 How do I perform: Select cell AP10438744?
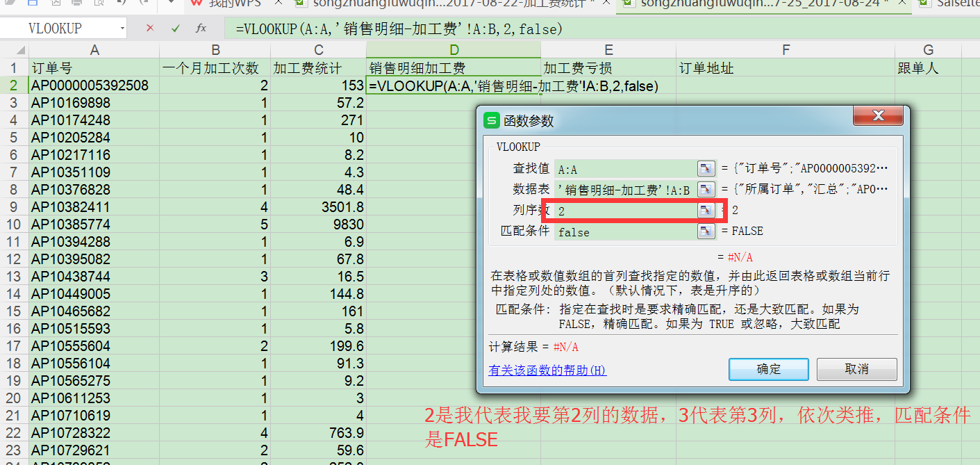(x=94, y=277)
